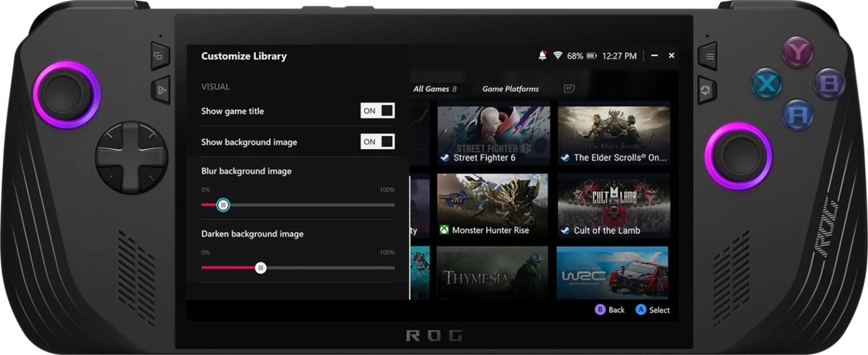
Task: Pick the WRC Generations game tile
Action: pos(613,272)
